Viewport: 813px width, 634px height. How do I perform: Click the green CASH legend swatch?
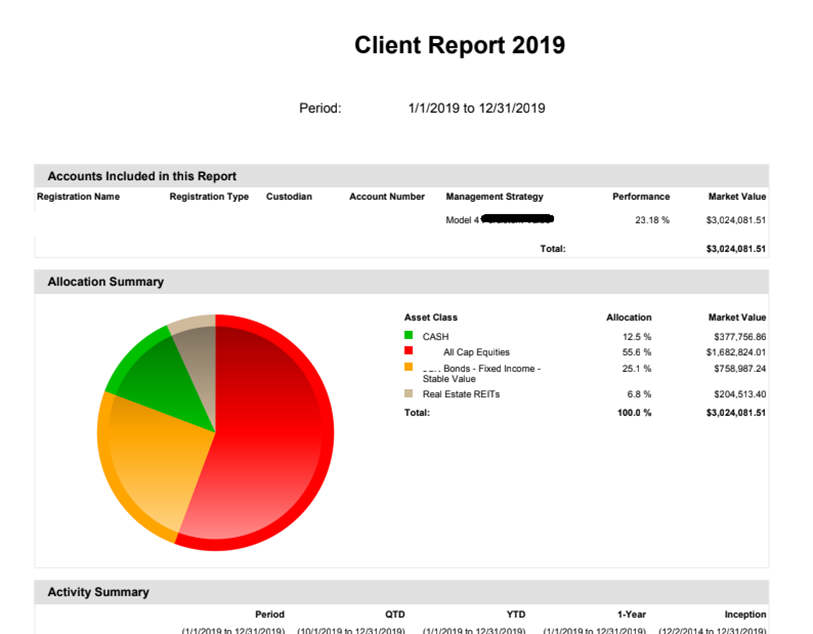pyautogui.click(x=409, y=337)
